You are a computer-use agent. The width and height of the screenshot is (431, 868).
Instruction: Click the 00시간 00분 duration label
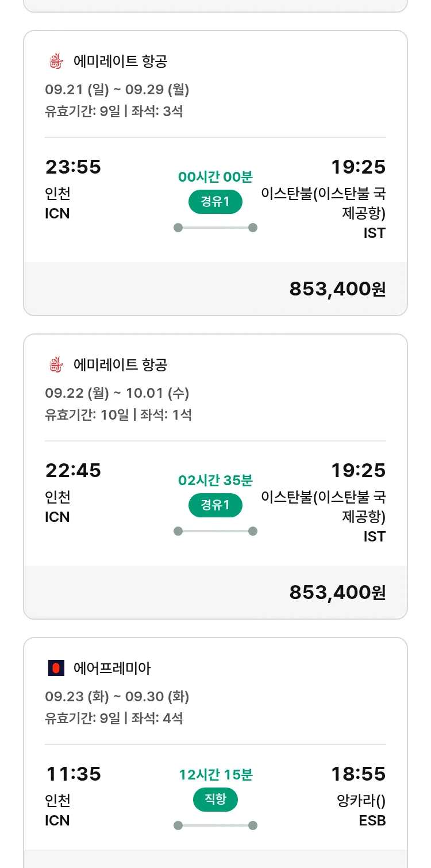[x=215, y=177]
